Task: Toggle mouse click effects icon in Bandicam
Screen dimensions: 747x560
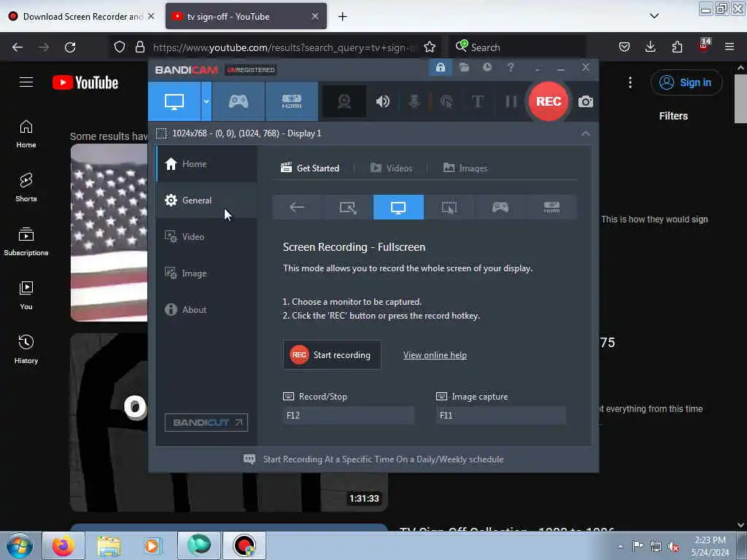Action: [x=446, y=101]
